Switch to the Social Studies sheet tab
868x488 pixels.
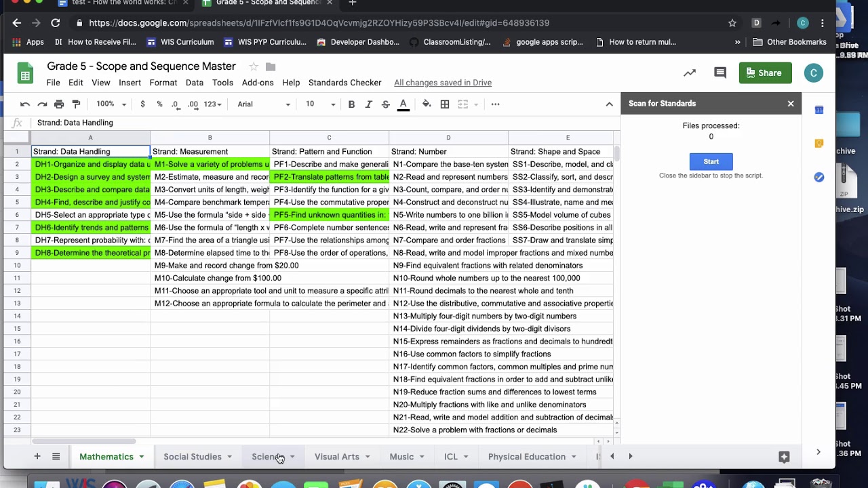[193, 457]
